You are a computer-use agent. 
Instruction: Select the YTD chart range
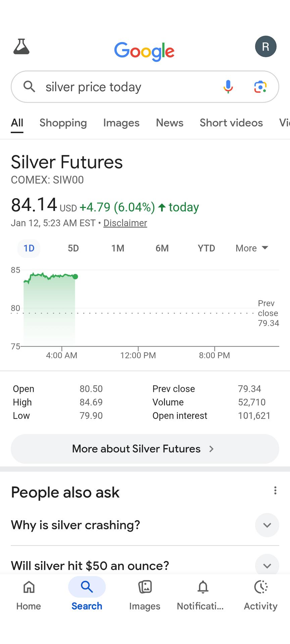[206, 248]
